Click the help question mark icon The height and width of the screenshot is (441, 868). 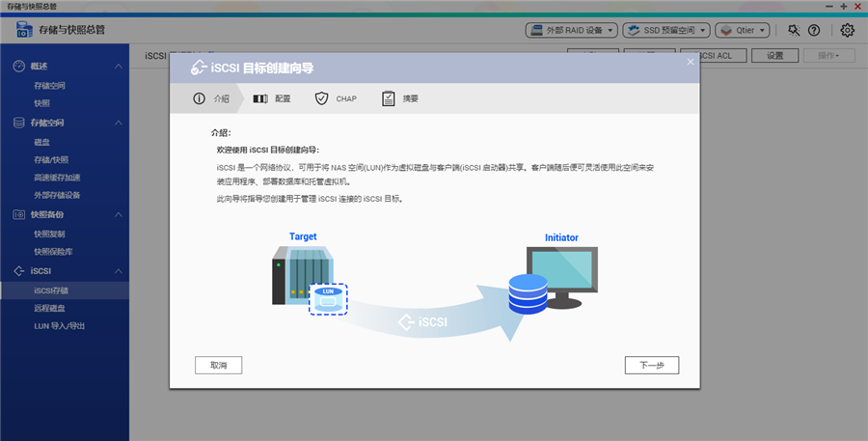814,30
